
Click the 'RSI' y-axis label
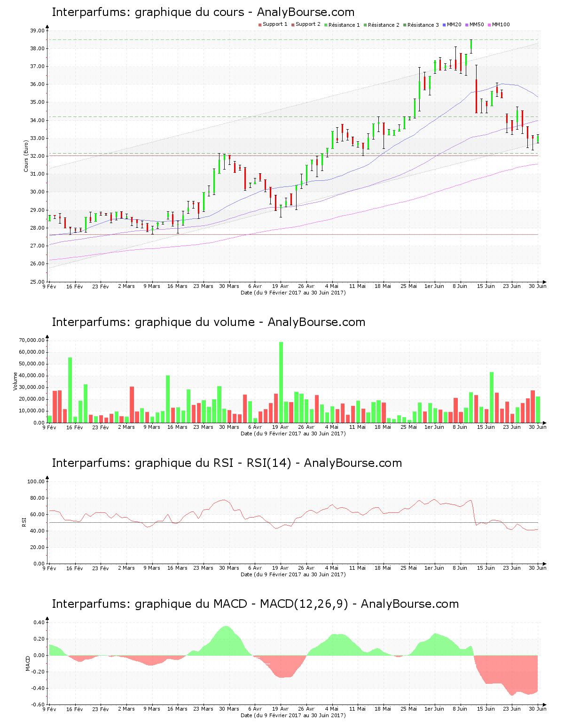(23, 522)
